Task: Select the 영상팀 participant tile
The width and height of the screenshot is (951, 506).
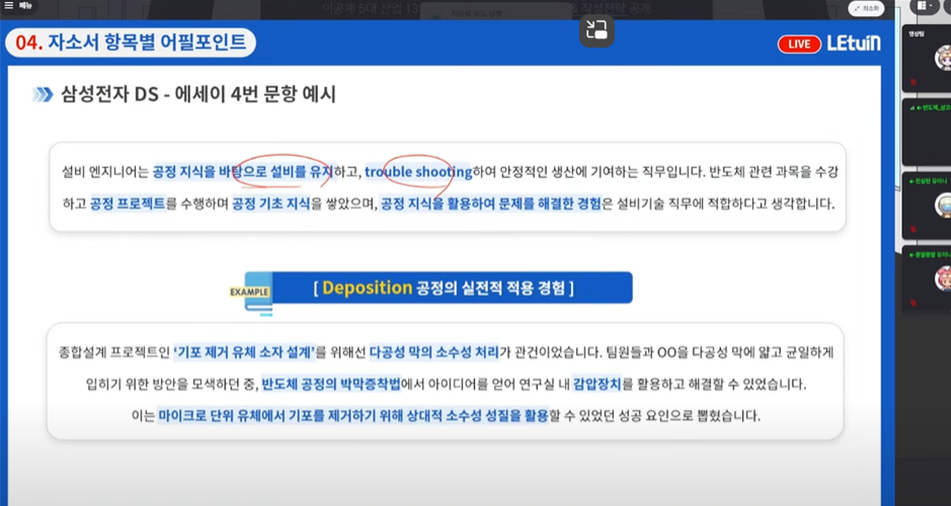Action: point(926,58)
